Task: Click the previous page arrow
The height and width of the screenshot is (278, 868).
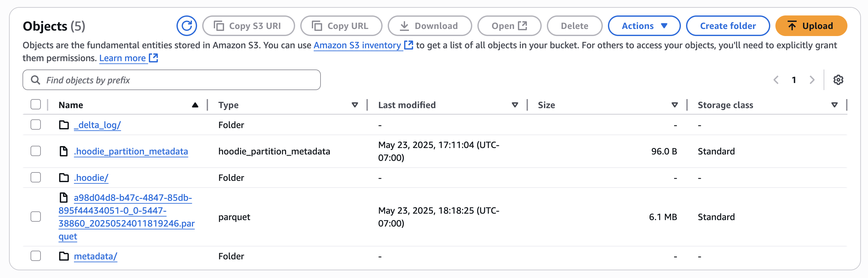Action: pos(776,80)
